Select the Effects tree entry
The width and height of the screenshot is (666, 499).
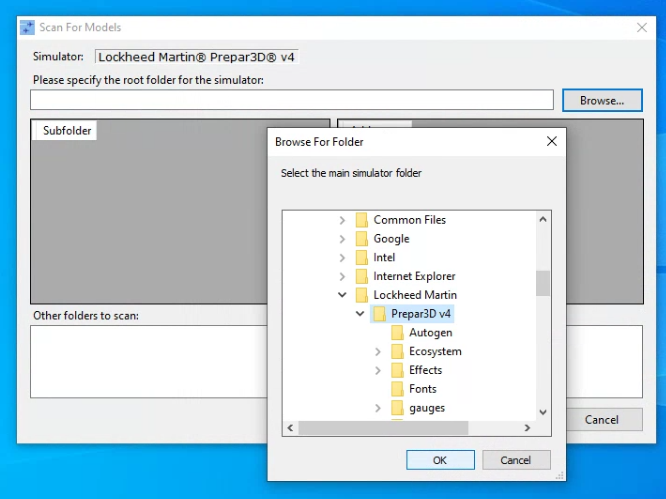[x=425, y=370]
